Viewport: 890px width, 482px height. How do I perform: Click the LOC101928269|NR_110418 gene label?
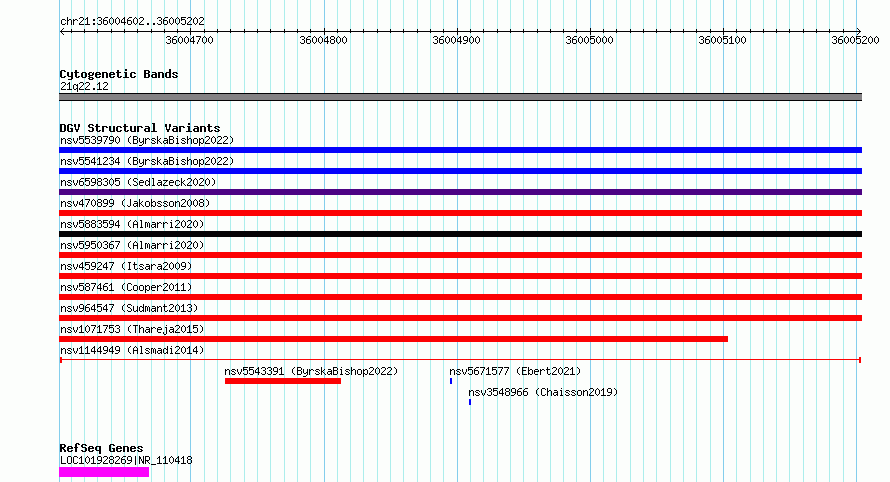[x=126, y=460]
